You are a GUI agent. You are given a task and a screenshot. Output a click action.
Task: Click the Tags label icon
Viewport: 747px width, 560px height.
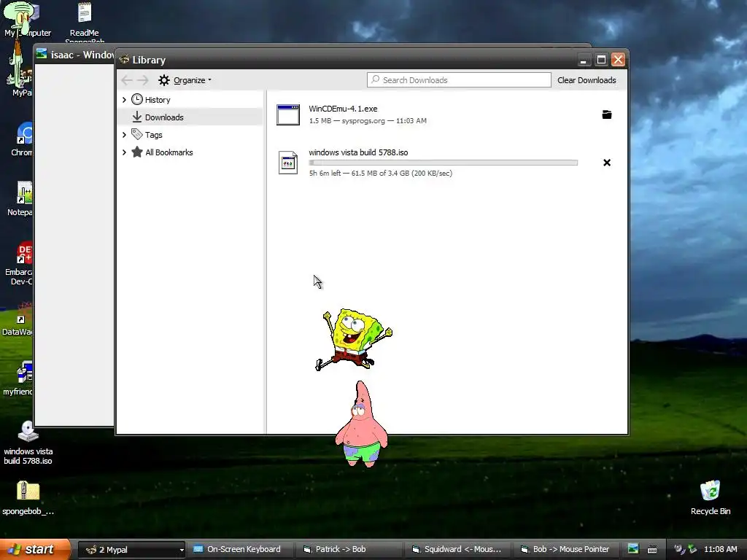coord(137,134)
